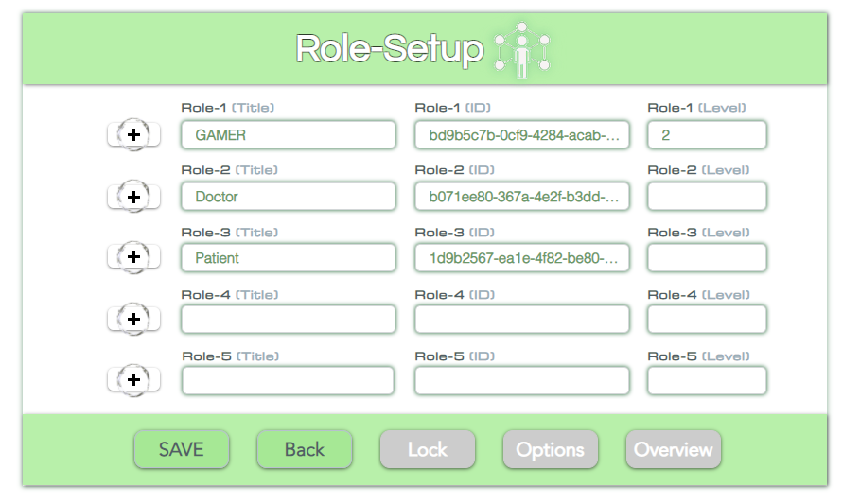Focus the empty Role-4 Title field
The width and height of the screenshot is (843, 504).
click(x=289, y=320)
